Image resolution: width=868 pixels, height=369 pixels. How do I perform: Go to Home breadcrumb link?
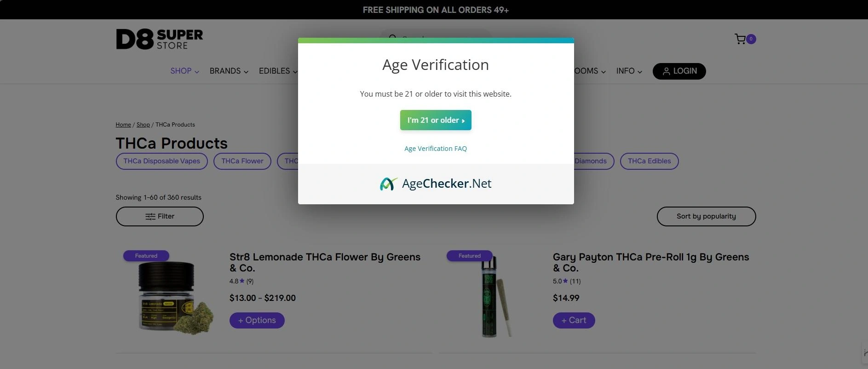pos(123,125)
